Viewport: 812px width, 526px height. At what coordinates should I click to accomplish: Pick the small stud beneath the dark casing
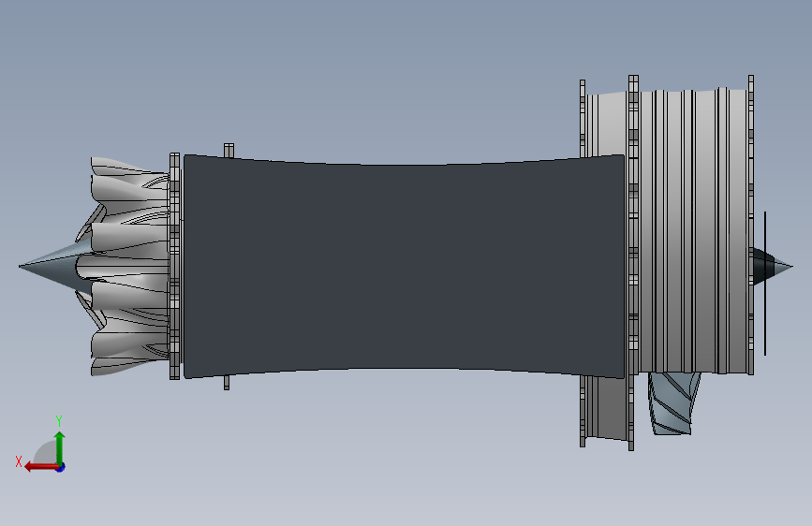(x=227, y=383)
